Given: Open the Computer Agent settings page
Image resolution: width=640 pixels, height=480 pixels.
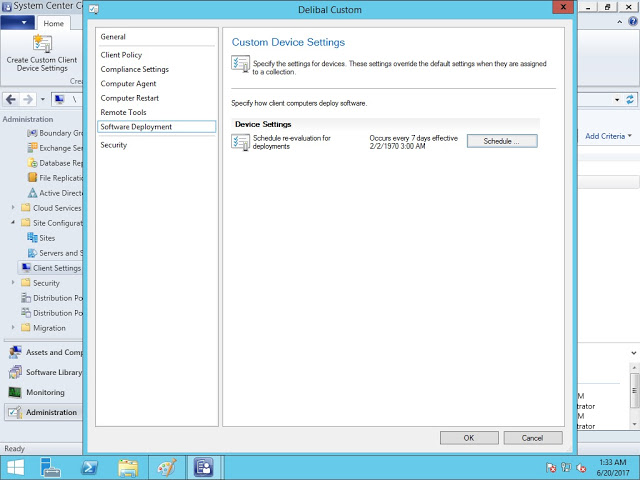Looking at the screenshot, I should pyautogui.click(x=129, y=84).
